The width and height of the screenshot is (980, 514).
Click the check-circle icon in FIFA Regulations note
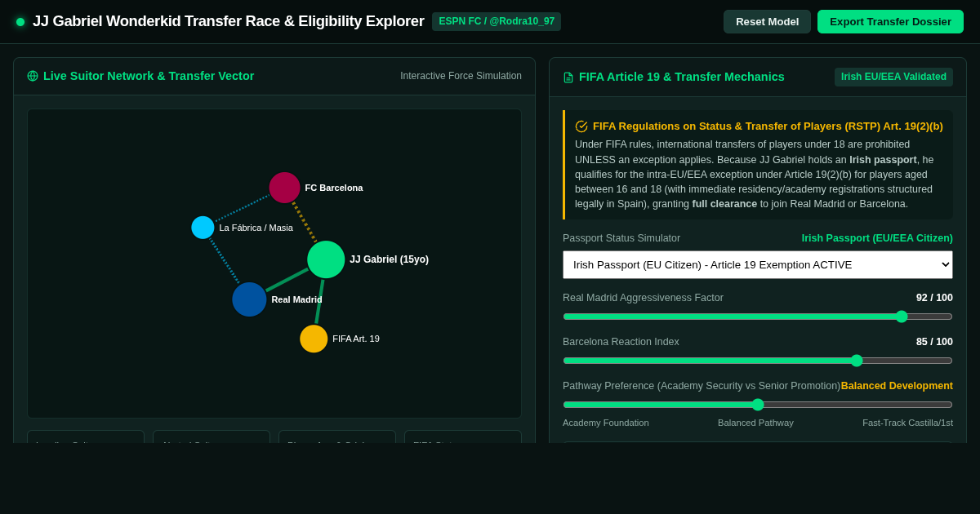point(581,126)
